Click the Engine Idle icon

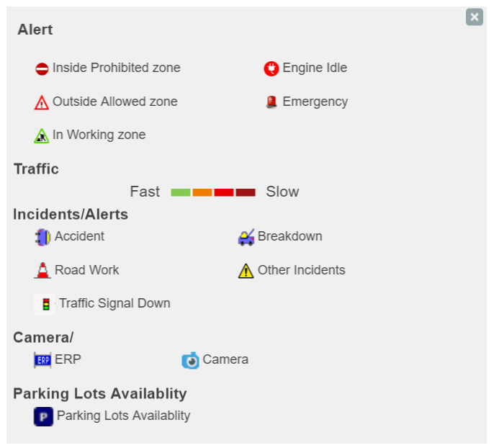click(x=271, y=68)
